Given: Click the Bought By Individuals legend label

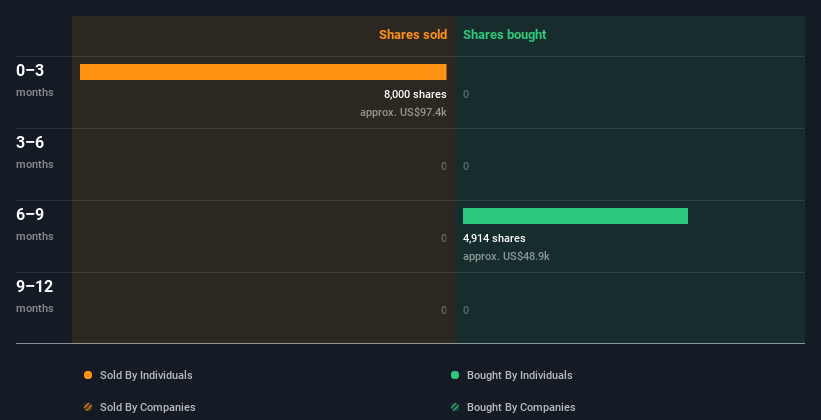Looking at the screenshot, I should point(519,375).
